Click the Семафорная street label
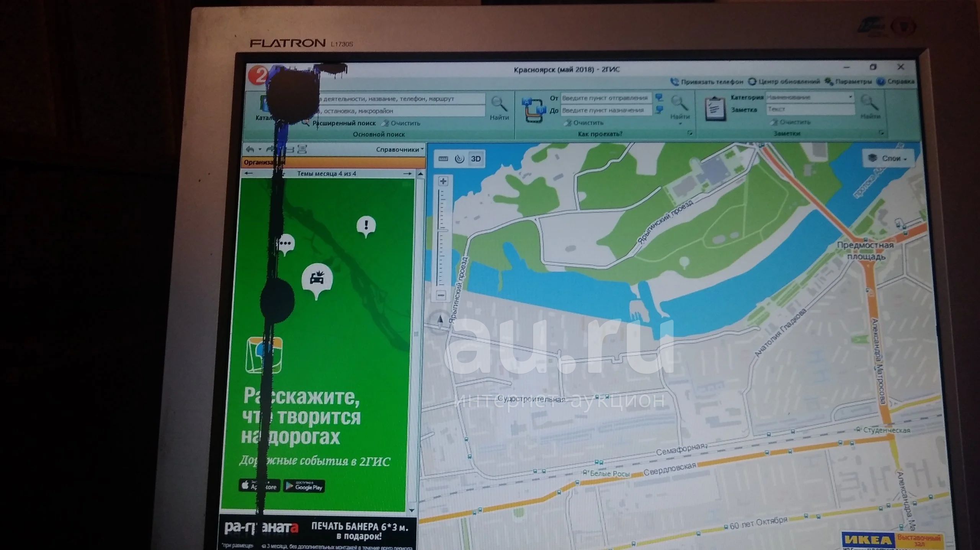Viewport: 980px width, 550px height. point(681,449)
